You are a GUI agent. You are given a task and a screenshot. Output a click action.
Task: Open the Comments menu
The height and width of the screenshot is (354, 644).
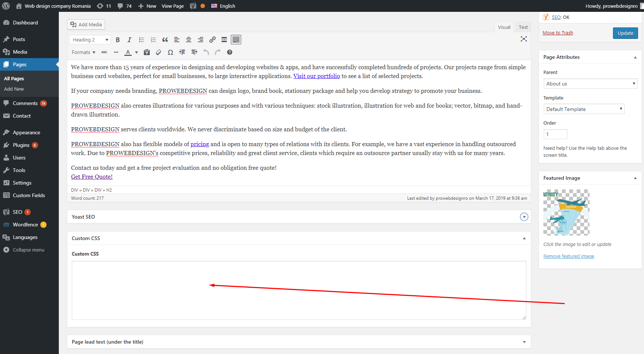click(x=29, y=103)
